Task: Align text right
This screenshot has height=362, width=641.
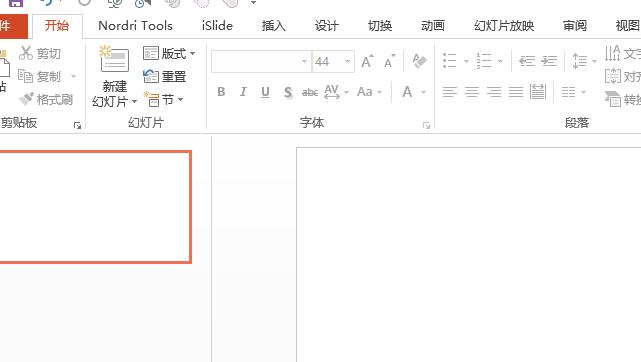Action: point(494,92)
